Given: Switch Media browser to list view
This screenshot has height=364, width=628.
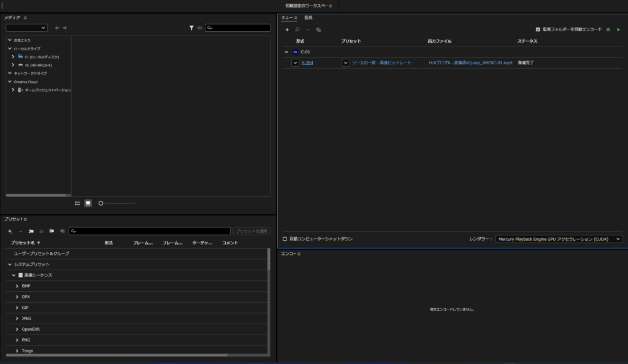Looking at the screenshot, I should (x=77, y=203).
